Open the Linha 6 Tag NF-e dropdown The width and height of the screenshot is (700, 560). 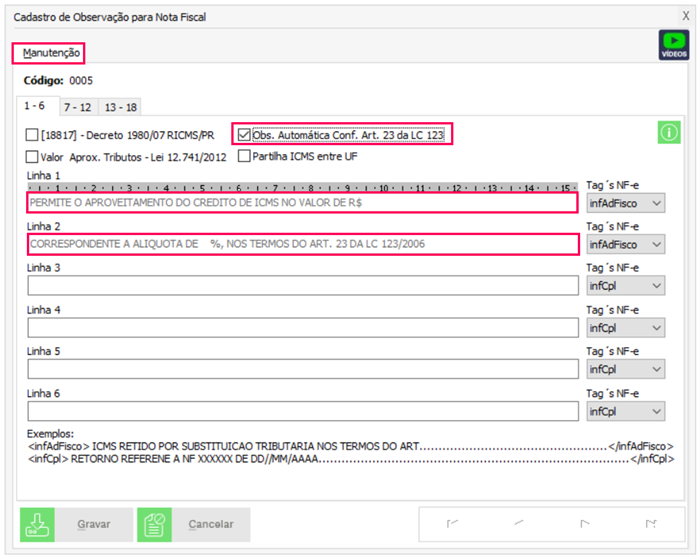[x=626, y=411]
